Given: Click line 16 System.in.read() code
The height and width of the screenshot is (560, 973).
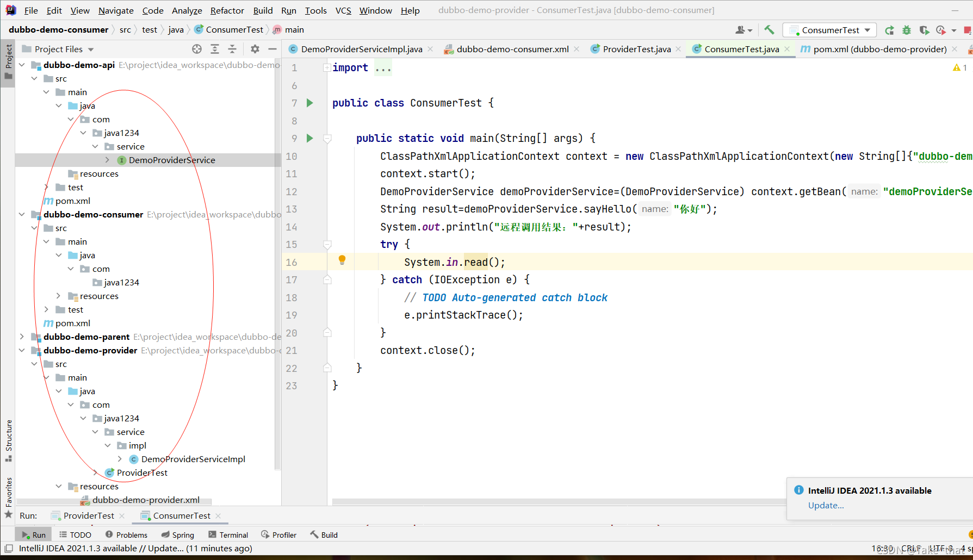Looking at the screenshot, I should [455, 262].
